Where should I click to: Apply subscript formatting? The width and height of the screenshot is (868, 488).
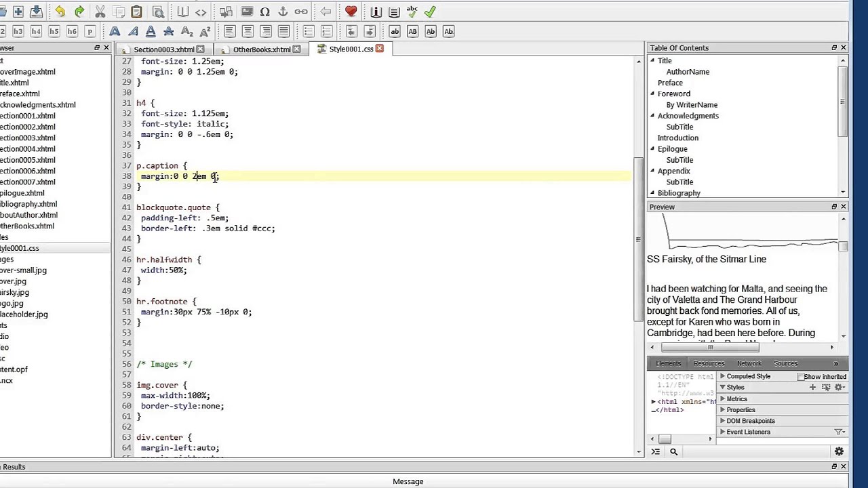tap(186, 31)
